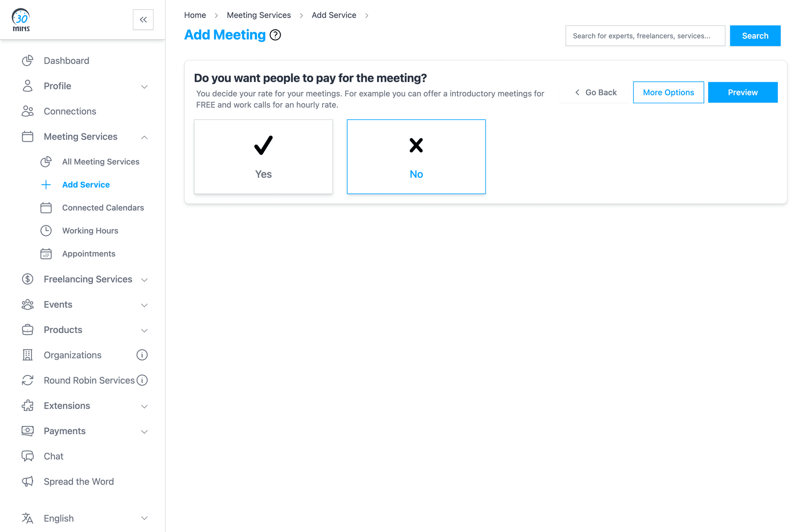Click the Connections people icon
This screenshot has height=532, width=806.
pos(27,111)
